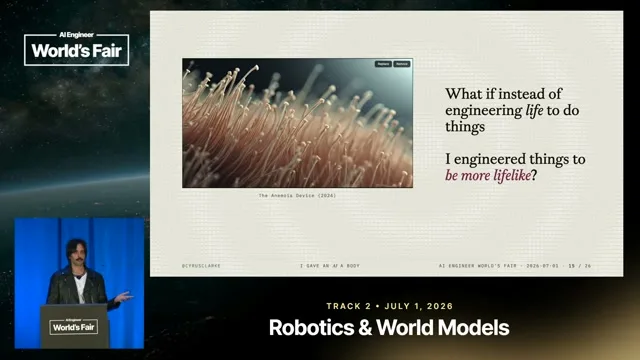Screen dimensions: 640x360
Task: Click the Replace button on the slide image
Action: pos(383,64)
